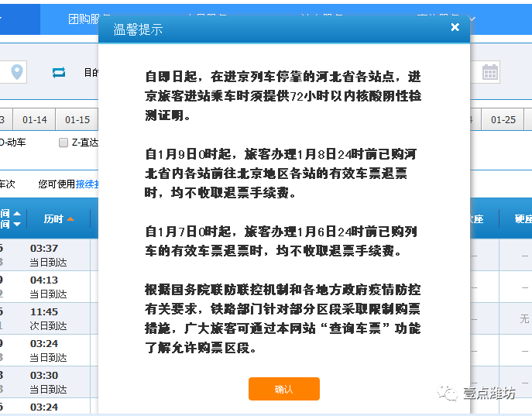
Task: Sort by 历时 column header
Action: (53, 219)
